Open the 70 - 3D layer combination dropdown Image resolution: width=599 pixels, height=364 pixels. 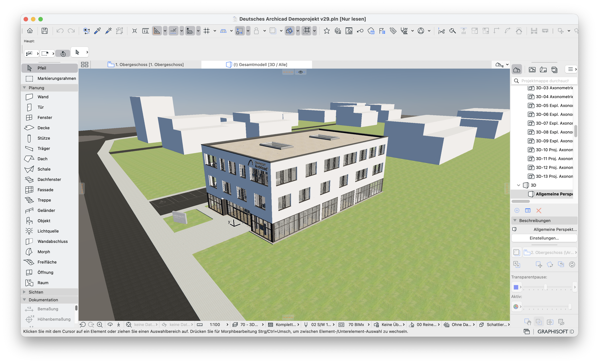click(x=248, y=324)
